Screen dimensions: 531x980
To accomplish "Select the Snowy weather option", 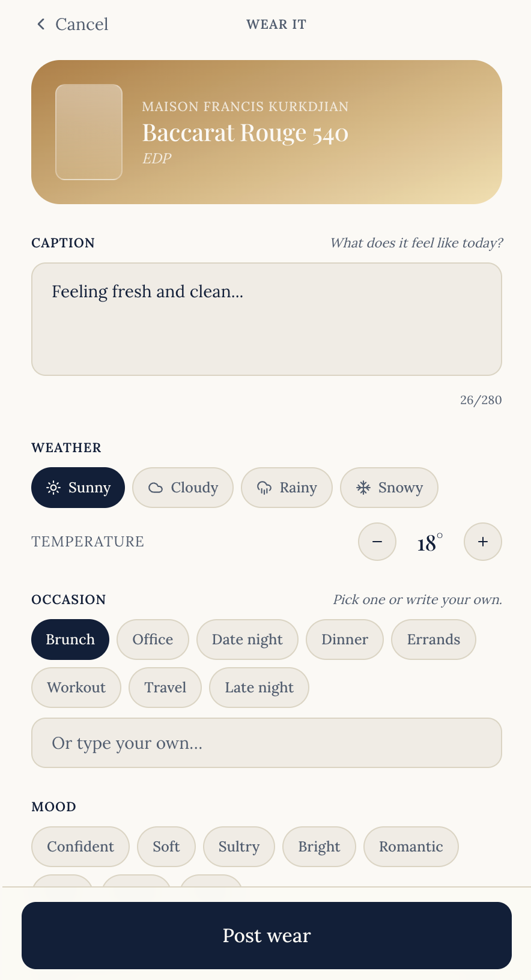I will [x=389, y=488].
